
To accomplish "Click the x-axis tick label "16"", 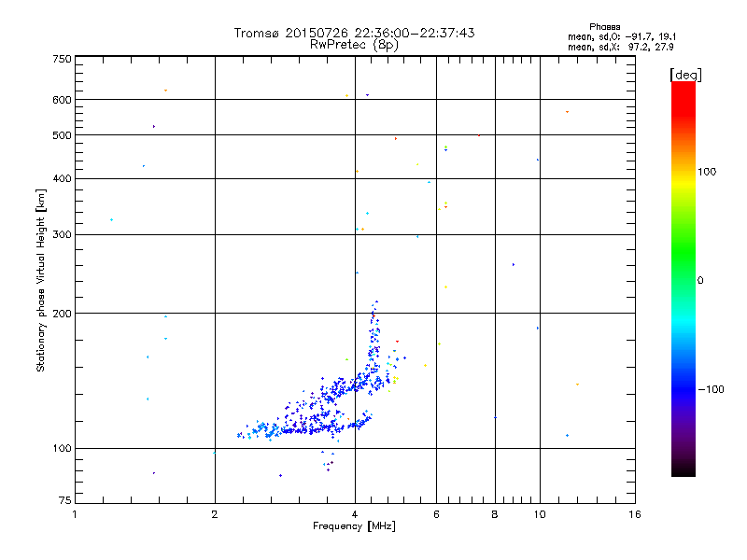I will (x=635, y=514).
